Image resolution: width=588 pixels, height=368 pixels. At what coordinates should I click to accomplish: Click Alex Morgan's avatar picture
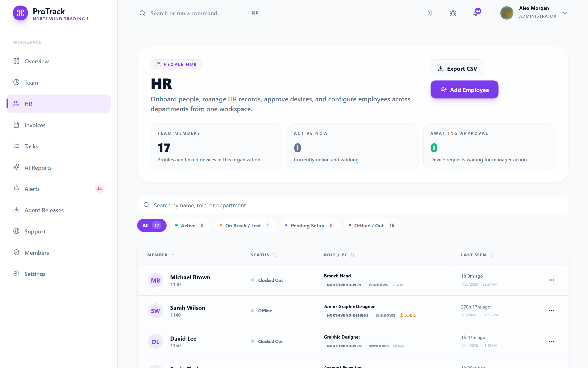point(507,13)
